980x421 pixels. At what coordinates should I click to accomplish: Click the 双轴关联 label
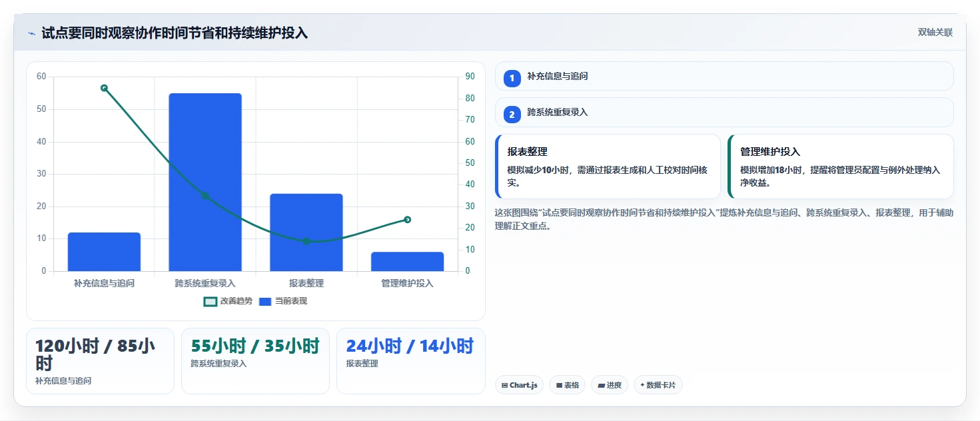[x=935, y=33]
